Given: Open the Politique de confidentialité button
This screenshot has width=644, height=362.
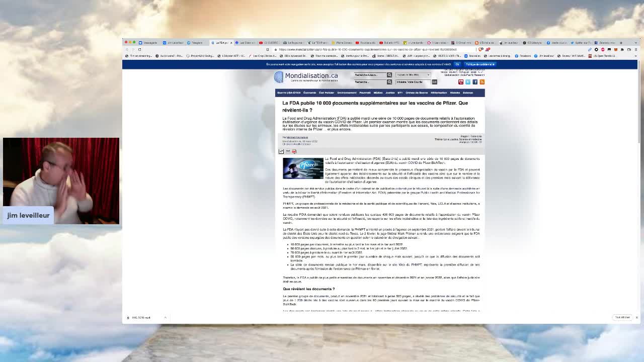Looking at the screenshot, I should pyautogui.click(x=480, y=64).
